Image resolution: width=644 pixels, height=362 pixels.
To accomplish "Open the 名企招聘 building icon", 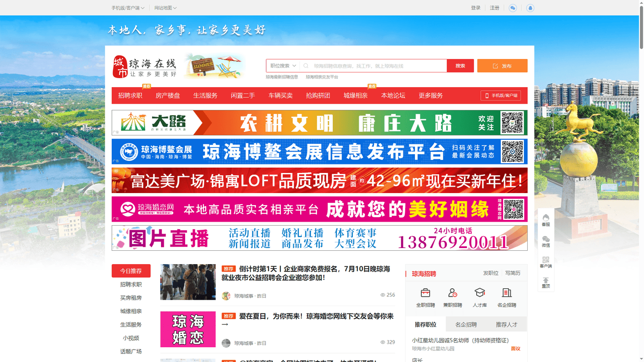I will coord(507,293).
